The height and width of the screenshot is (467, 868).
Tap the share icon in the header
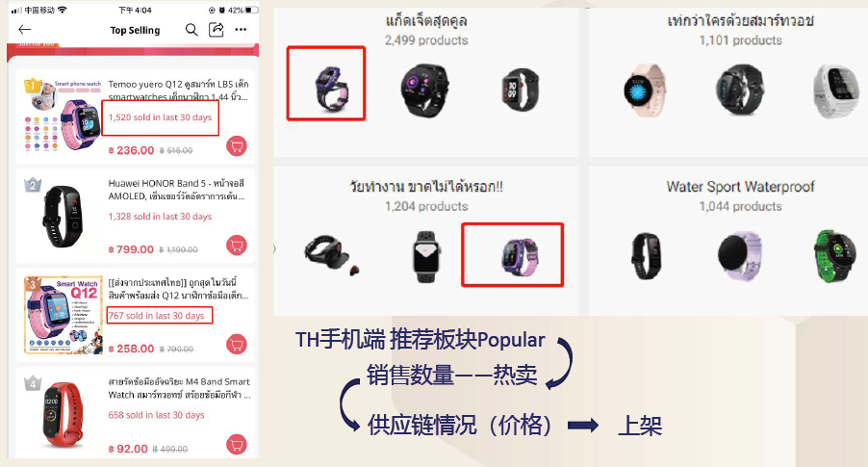[216, 29]
